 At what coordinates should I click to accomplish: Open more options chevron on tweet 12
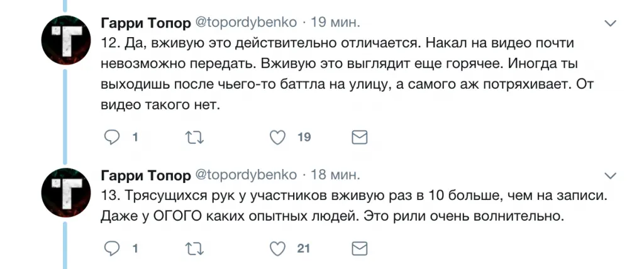pyautogui.click(x=609, y=24)
